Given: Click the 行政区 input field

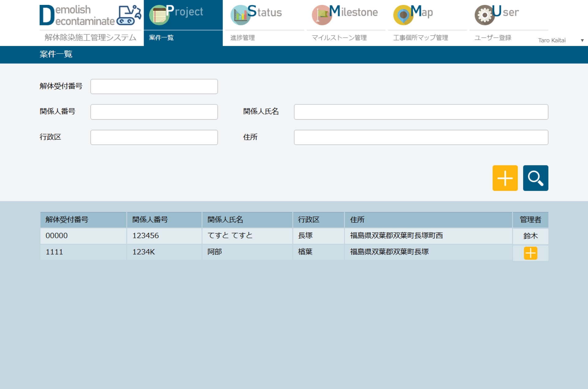Looking at the screenshot, I should (x=154, y=137).
